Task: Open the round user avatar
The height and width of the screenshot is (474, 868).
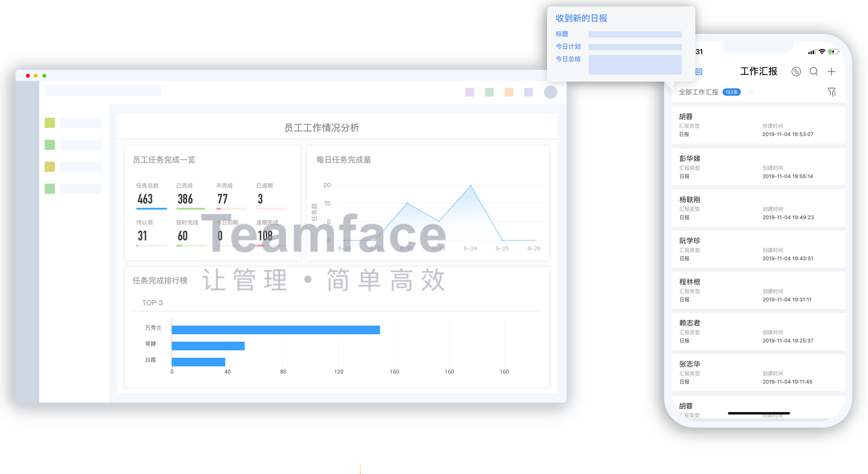Action: point(550,92)
